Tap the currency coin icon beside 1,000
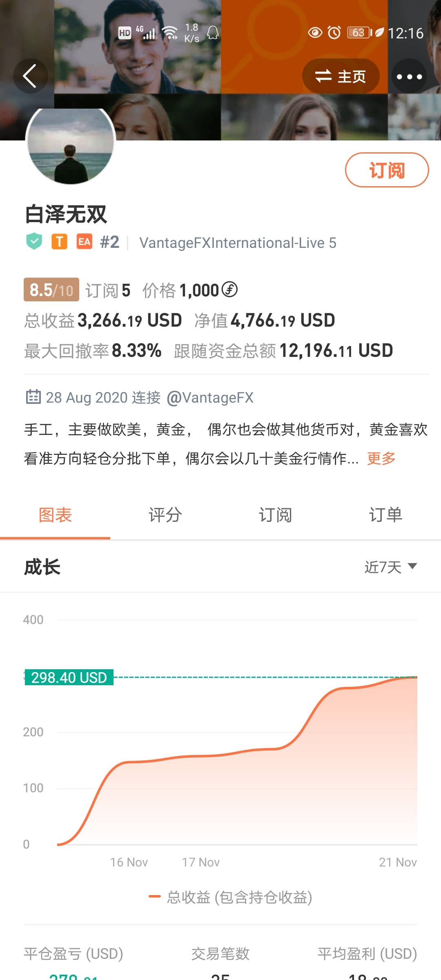Viewport: 441px width, 980px height. click(229, 290)
